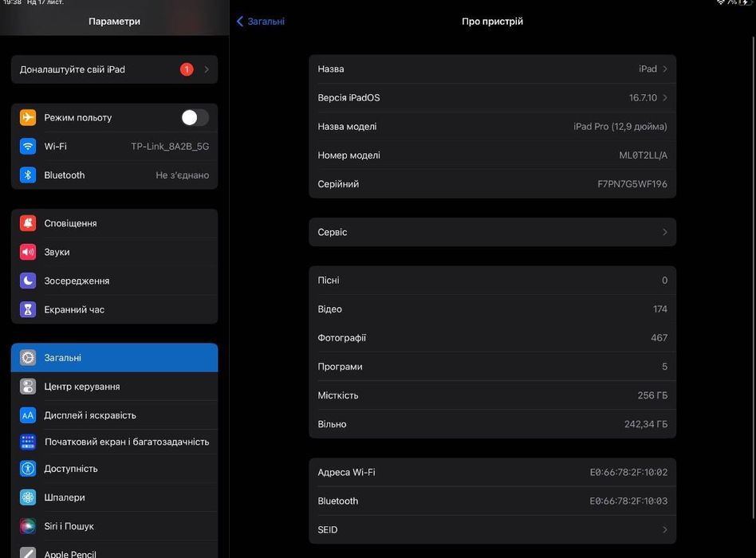Select Загальні in sidebar

tap(114, 358)
